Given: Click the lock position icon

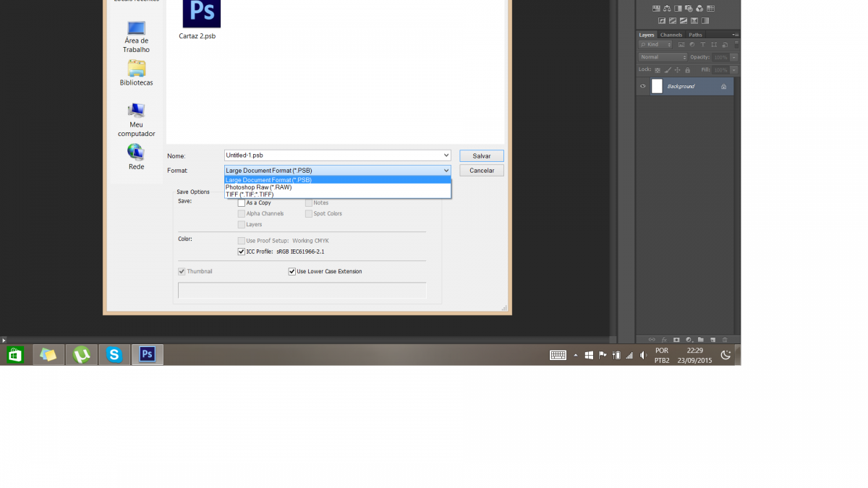Looking at the screenshot, I should (x=678, y=70).
